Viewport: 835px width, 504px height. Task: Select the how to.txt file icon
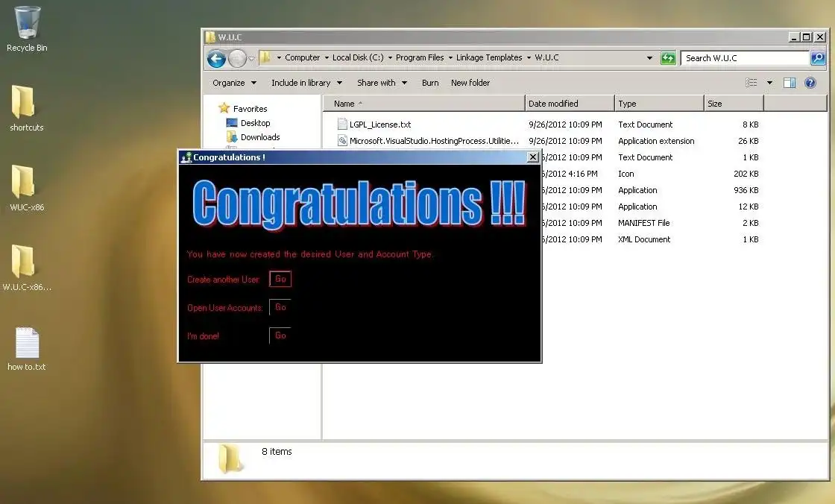[27, 342]
